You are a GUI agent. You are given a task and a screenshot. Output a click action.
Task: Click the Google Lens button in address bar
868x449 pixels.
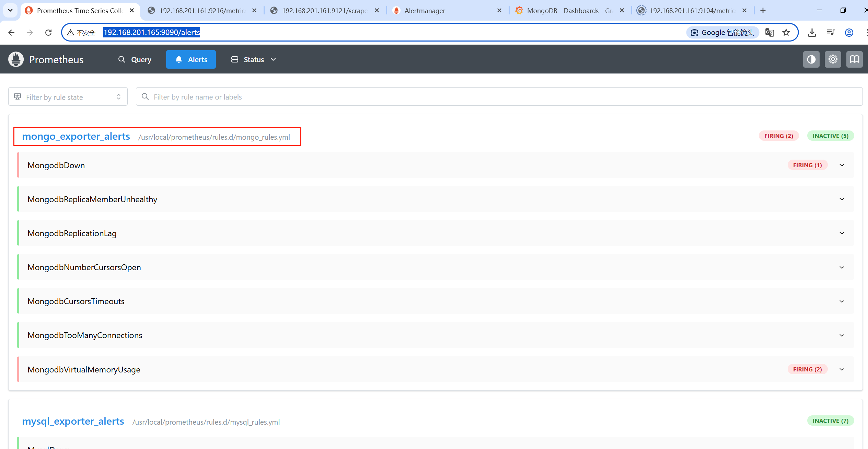click(x=722, y=32)
